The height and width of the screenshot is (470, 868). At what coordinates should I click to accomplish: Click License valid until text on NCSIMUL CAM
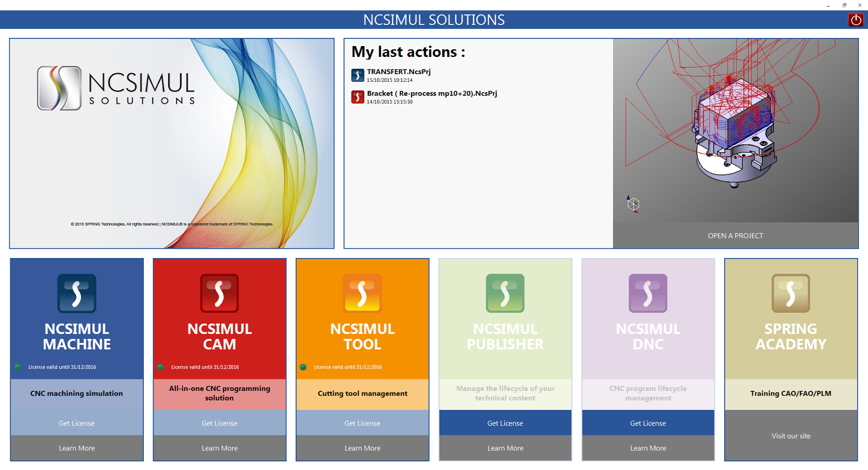[205, 367]
